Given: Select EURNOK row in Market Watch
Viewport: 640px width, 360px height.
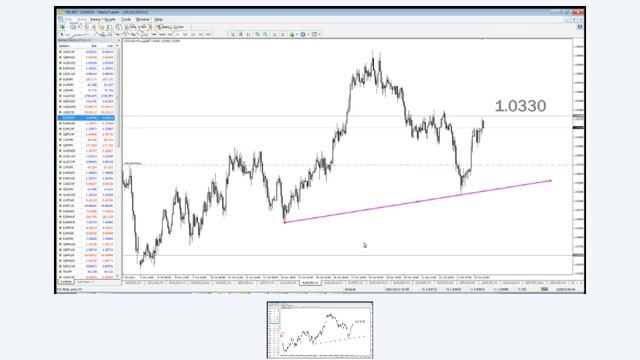Looking at the screenshot, I should click(87, 222).
